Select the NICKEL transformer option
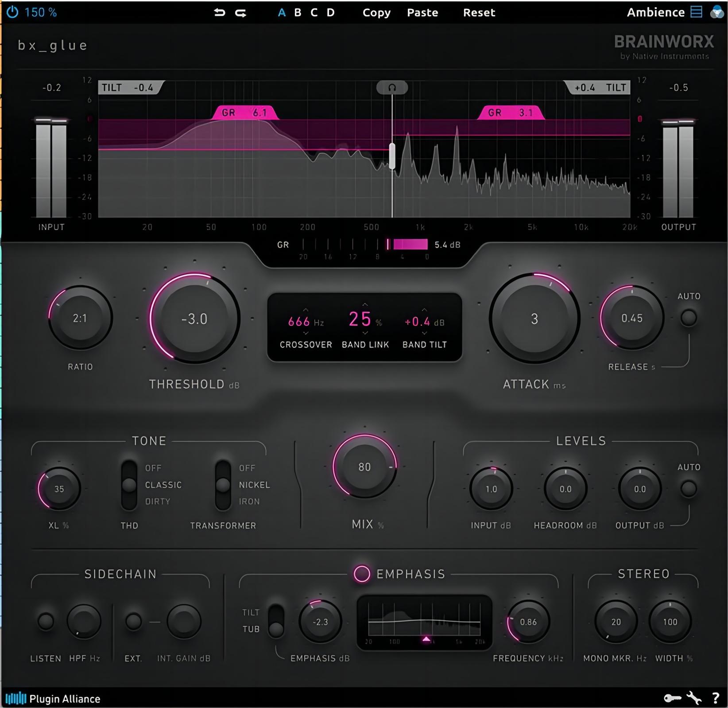 [254, 485]
